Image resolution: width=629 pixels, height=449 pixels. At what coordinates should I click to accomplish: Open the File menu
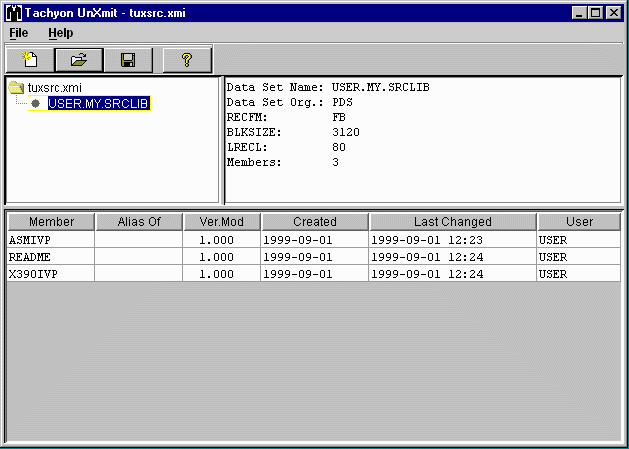[x=18, y=33]
